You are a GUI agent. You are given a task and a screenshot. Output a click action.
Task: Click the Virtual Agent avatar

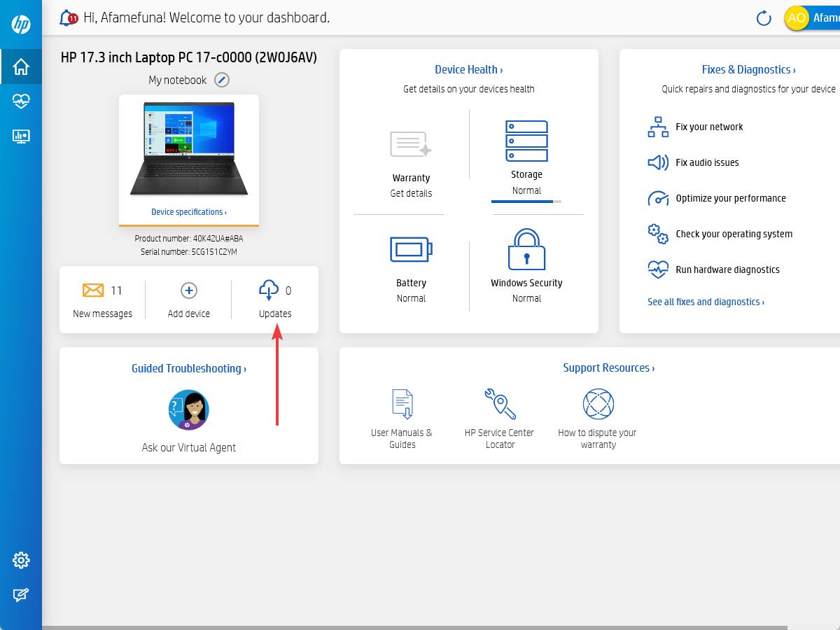tap(189, 409)
